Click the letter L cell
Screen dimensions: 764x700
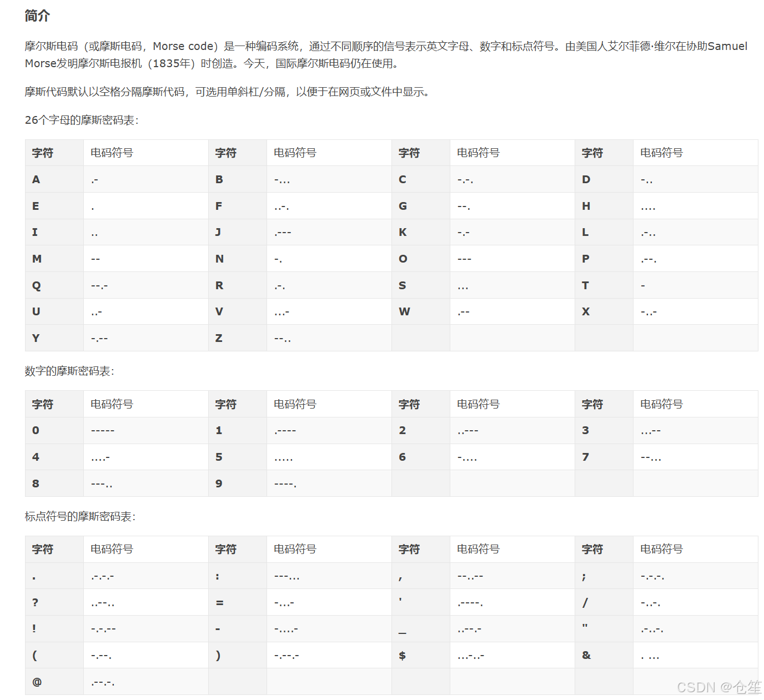(x=604, y=232)
